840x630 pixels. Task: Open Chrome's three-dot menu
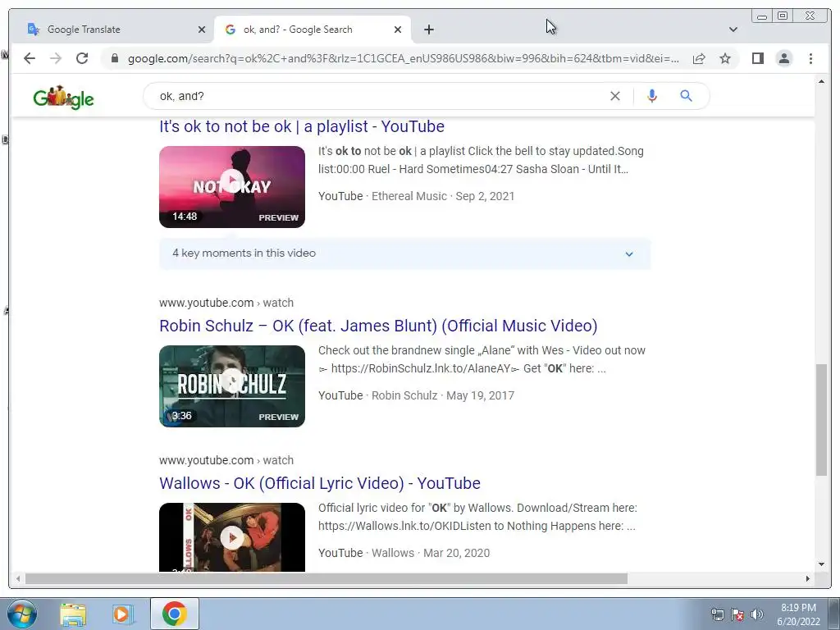(811, 58)
